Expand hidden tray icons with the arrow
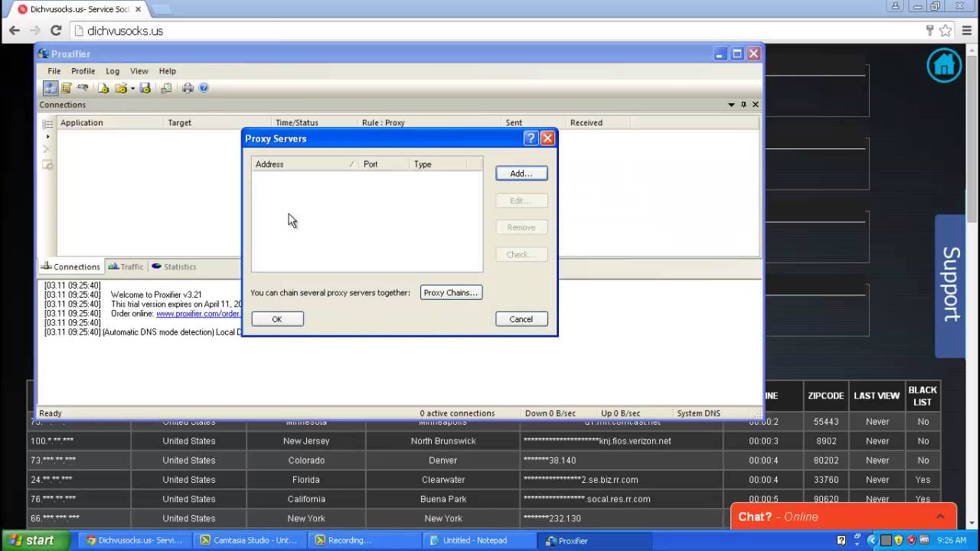Screen dimensions: 980x551 (x=872, y=540)
